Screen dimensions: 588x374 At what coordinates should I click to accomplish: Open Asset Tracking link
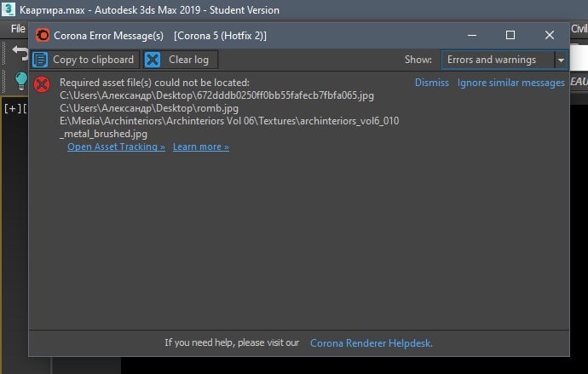coord(116,147)
